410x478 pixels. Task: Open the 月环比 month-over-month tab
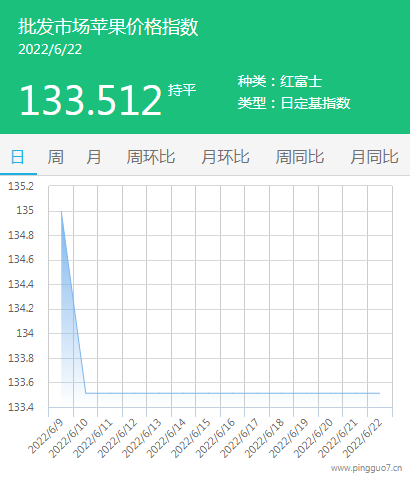225,157
